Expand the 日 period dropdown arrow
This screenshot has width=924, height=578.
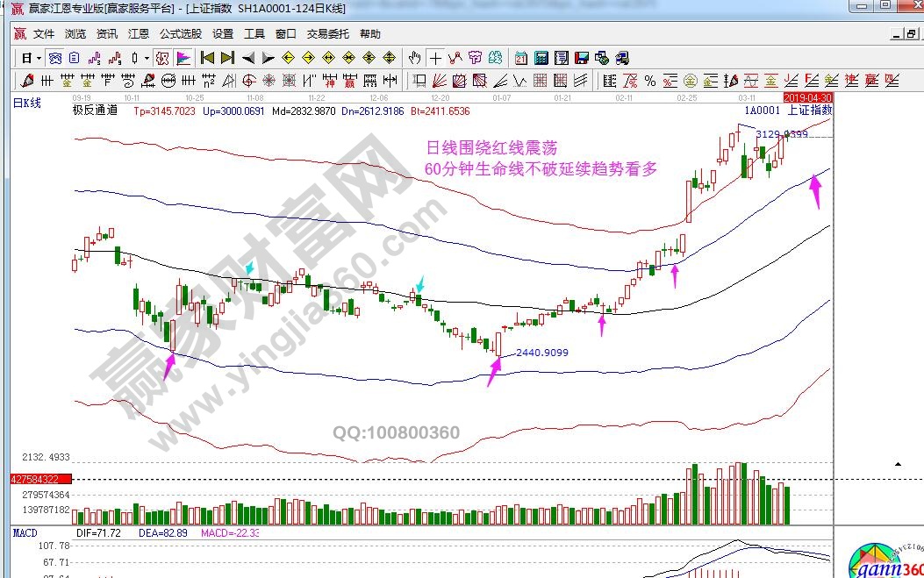click(38, 59)
